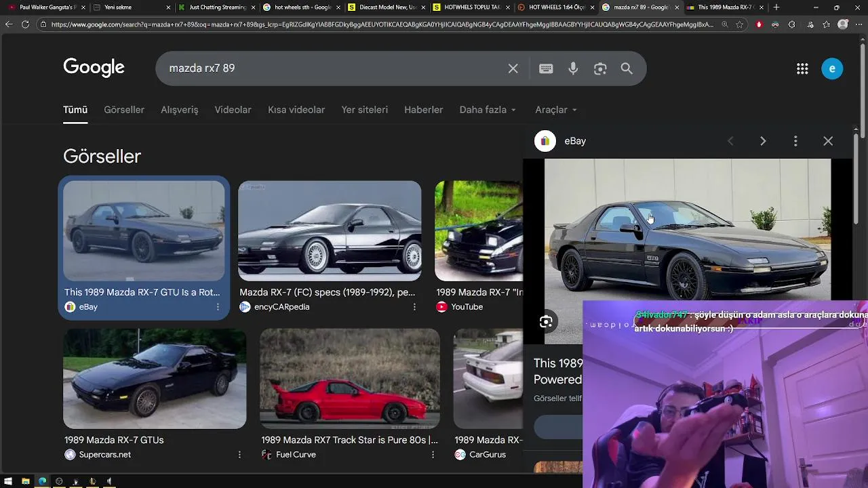Click the 'Görseller' section heading
Viewport: 868px width, 488px height.
[102, 157]
